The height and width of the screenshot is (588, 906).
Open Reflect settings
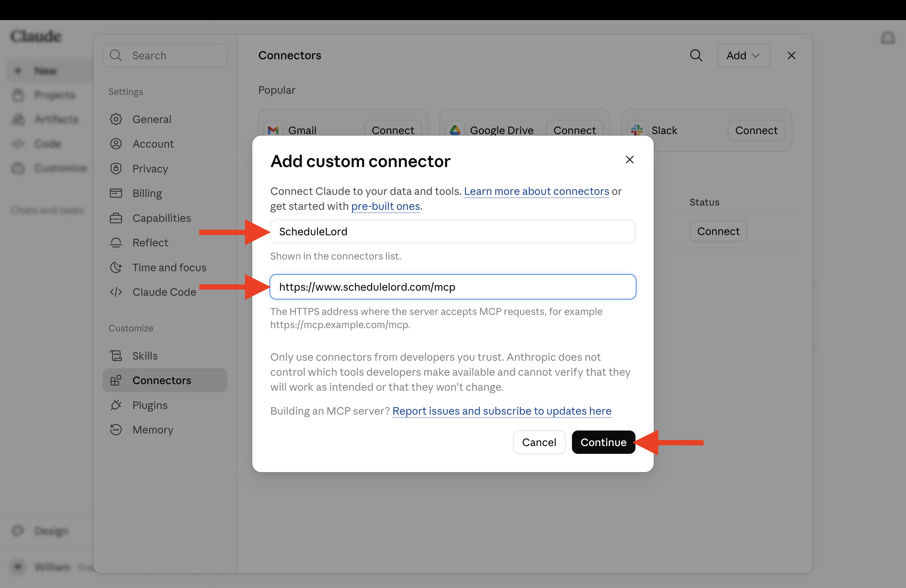[x=165, y=243]
